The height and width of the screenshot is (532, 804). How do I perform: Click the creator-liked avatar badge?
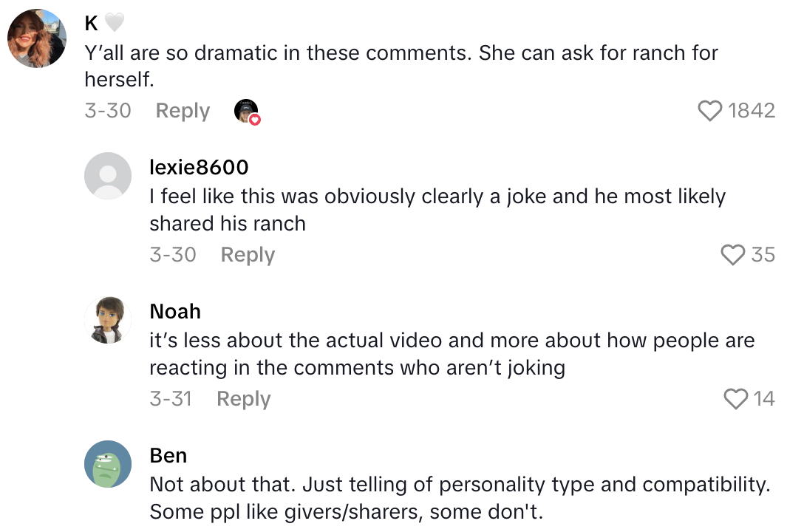click(x=247, y=112)
